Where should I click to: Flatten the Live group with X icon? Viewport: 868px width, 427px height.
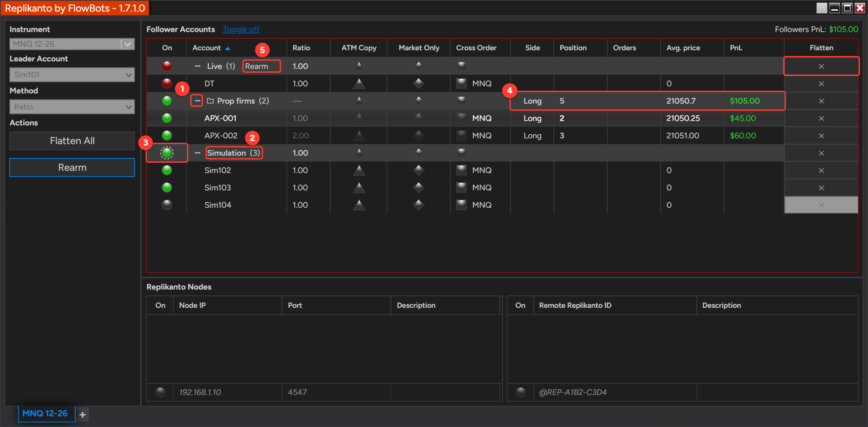coord(821,66)
